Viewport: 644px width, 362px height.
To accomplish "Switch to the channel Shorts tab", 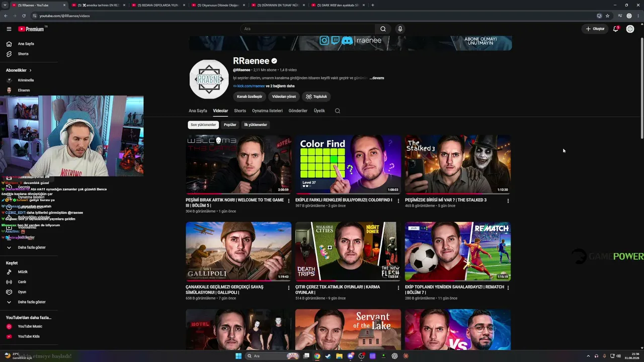I will [240, 111].
